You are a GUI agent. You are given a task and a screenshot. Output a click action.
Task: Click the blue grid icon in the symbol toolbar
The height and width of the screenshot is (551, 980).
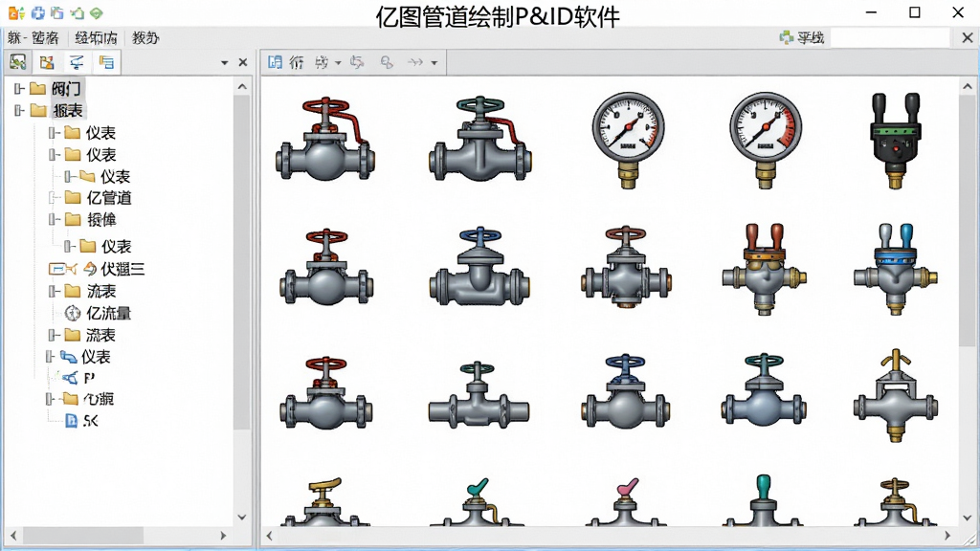(x=275, y=62)
